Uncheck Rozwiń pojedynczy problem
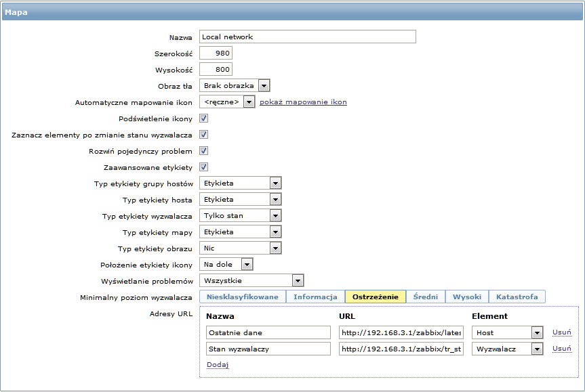The image size is (585, 392). [204, 151]
